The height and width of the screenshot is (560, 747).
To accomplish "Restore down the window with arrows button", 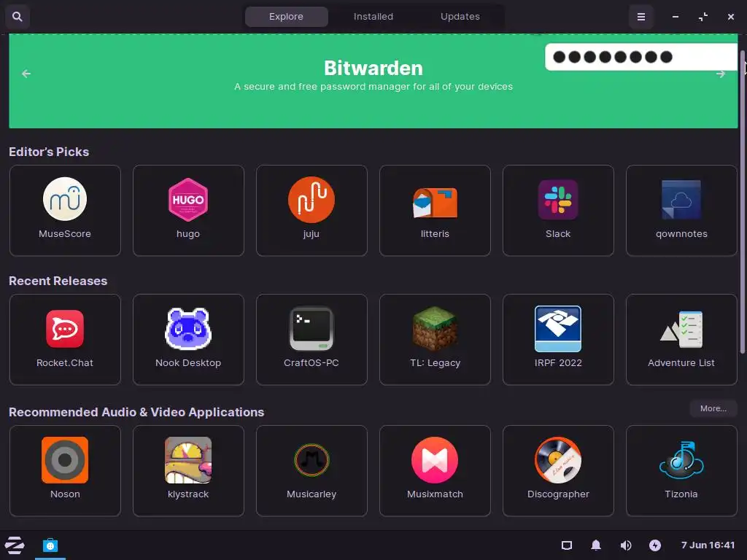I will tap(703, 17).
